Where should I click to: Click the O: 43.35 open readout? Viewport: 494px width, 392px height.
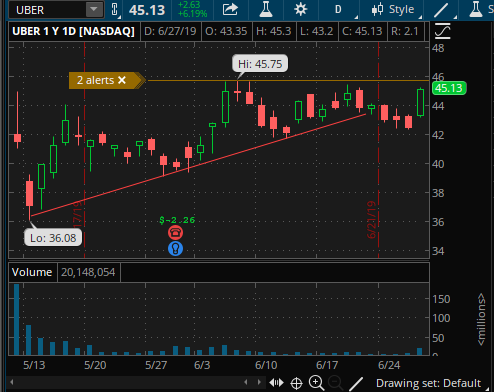pyautogui.click(x=226, y=31)
